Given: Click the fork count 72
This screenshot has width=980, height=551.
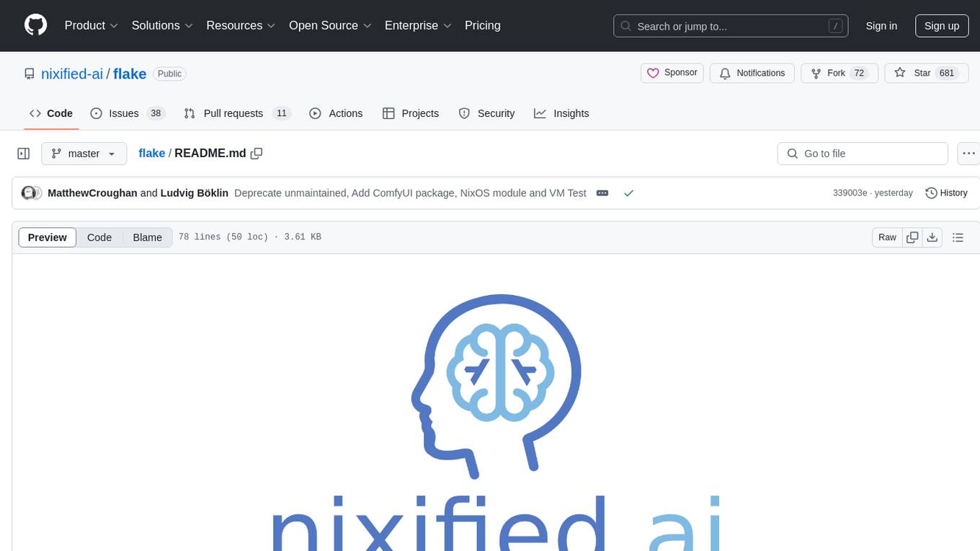Looking at the screenshot, I should click(858, 73).
